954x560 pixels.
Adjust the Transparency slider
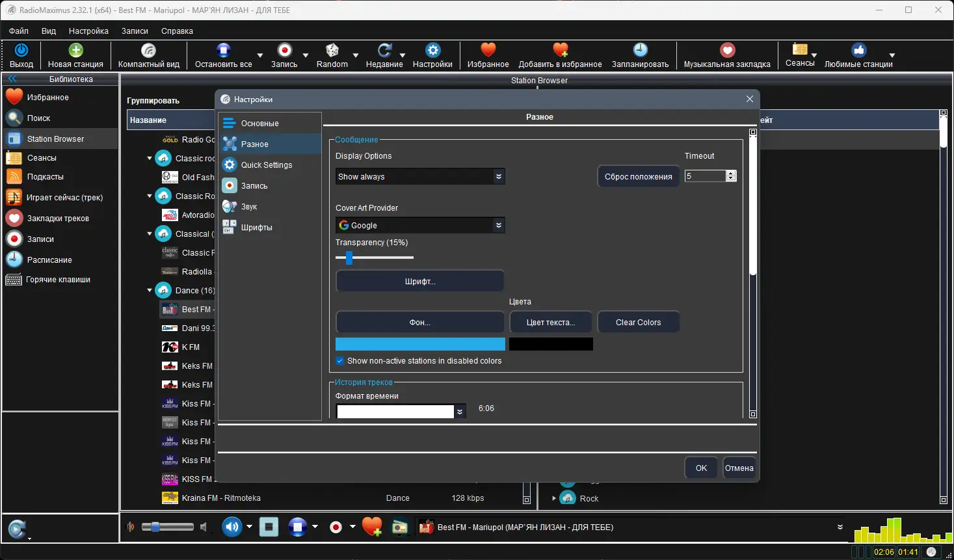click(x=349, y=258)
